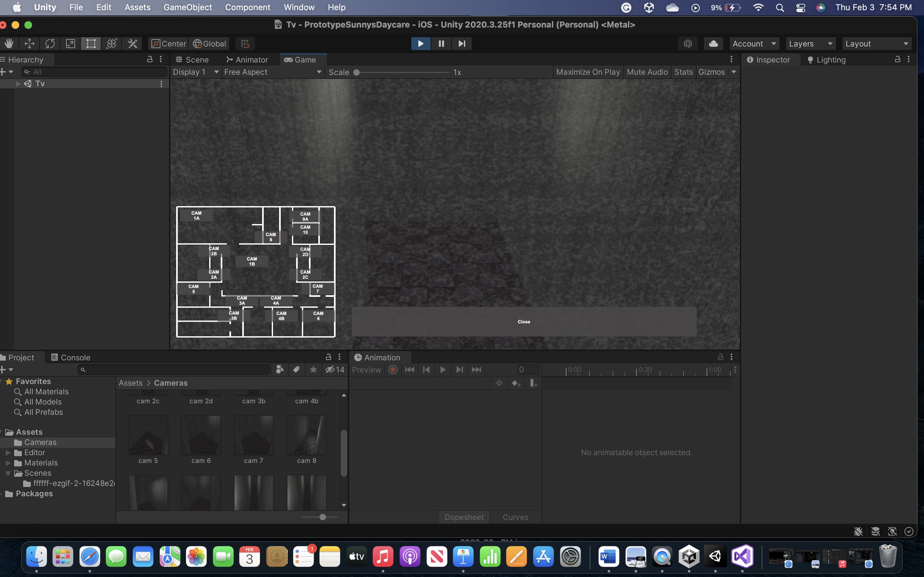
Task: Select the Hand tool in toolbar
Action: (9, 44)
